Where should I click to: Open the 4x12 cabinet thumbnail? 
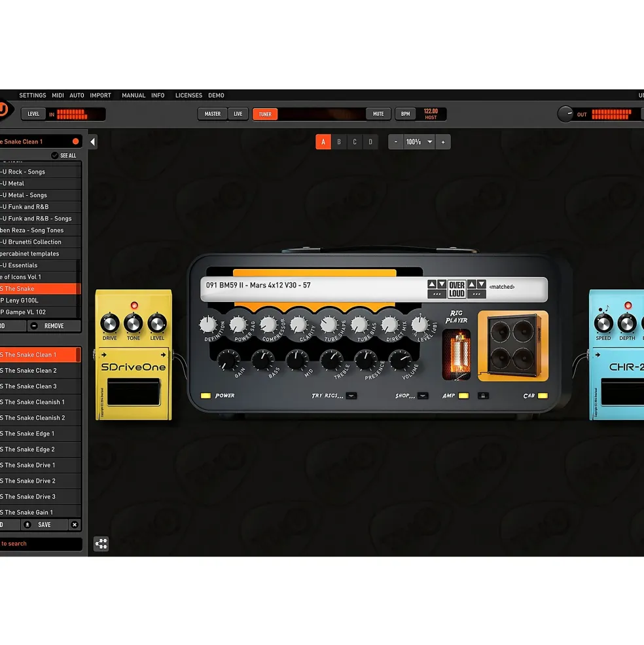pyautogui.click(x=513, y=346)
